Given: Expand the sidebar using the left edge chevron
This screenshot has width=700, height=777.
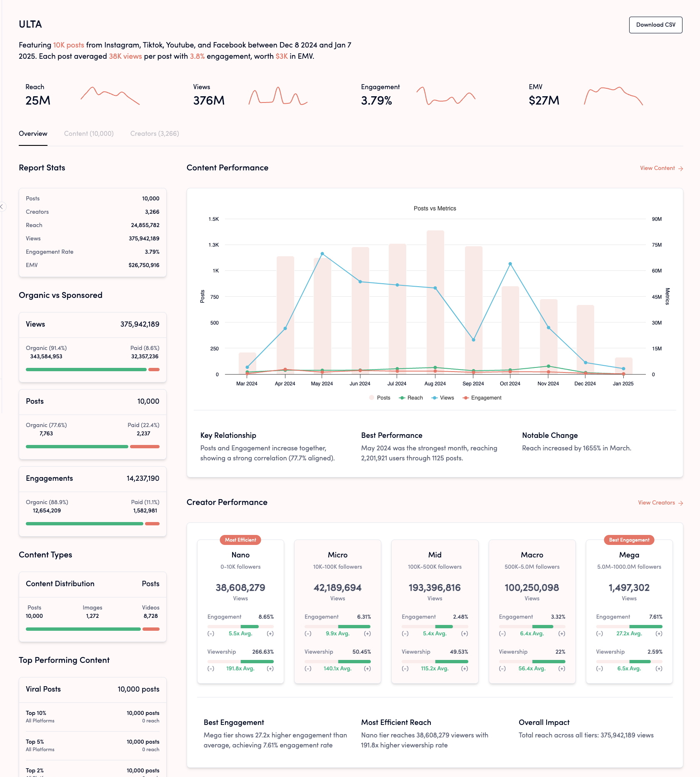Looking at the screenshot, I should click(x=2, y=207).
